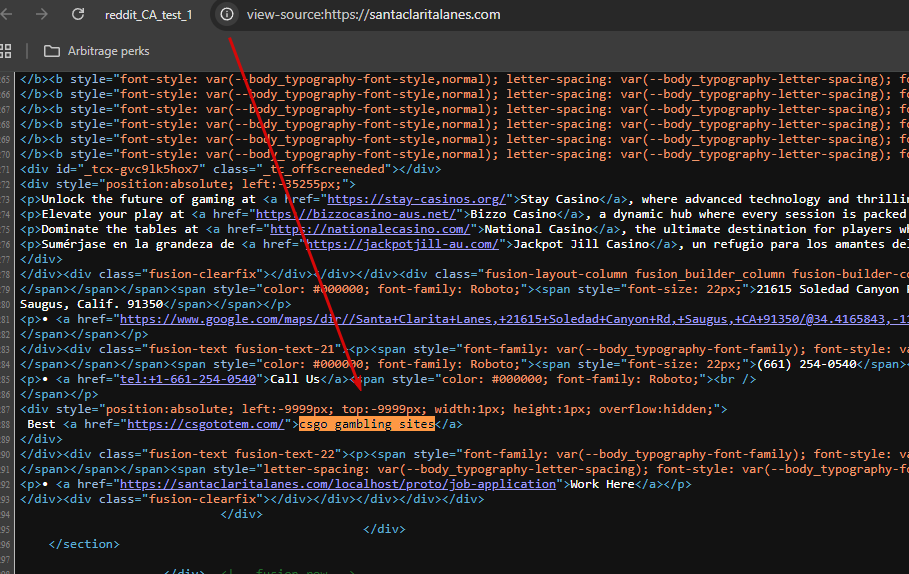Viewport: 909px width, 574px height.
Task: Open the nationalecasino.com link
Action: coord(370,229)
